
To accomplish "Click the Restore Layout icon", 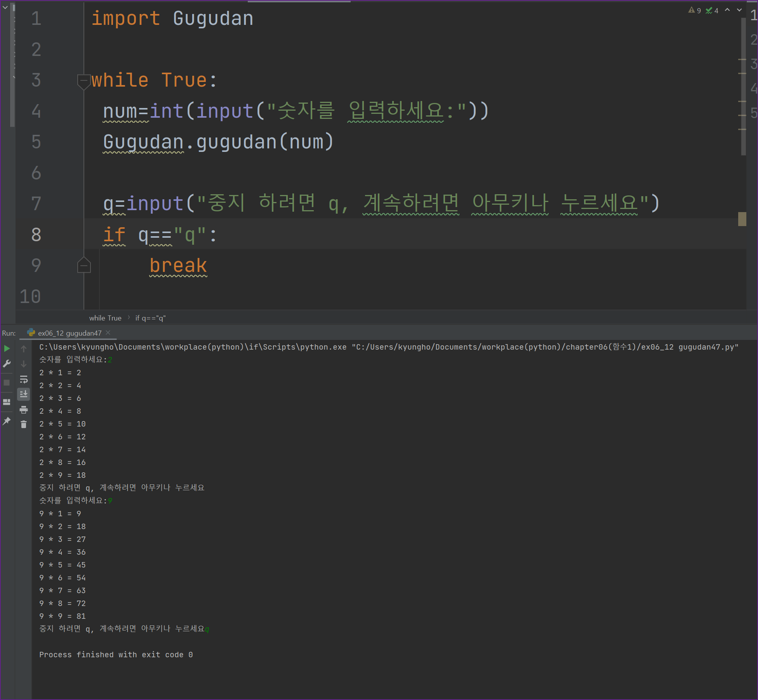I will (x=7, y=402).
